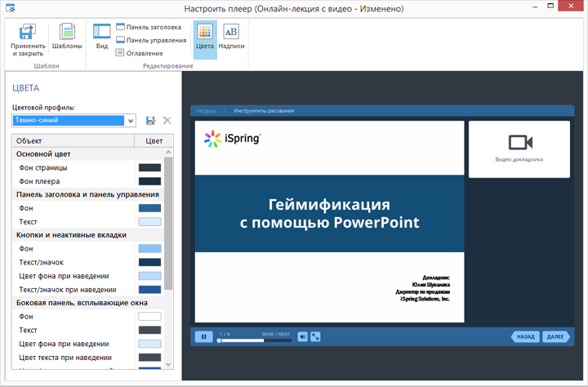Change buttons Фон color swatch
This screenshot has width=588, height=387.
point(149,249)
